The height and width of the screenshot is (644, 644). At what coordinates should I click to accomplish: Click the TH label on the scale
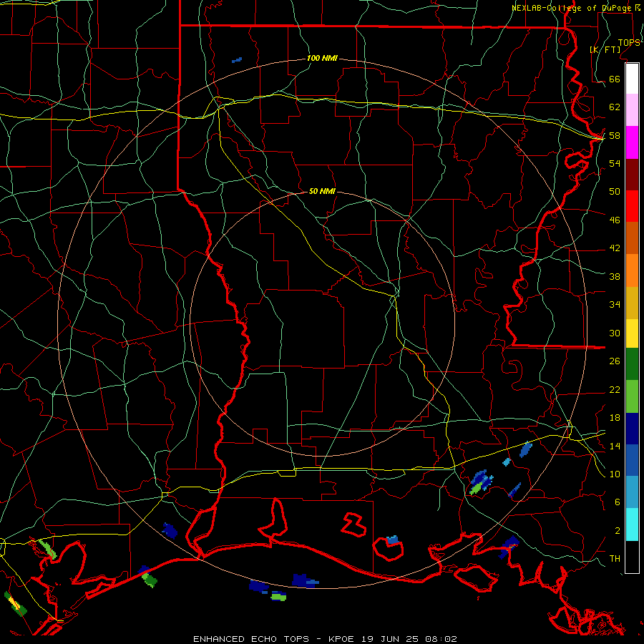[615, 558]
